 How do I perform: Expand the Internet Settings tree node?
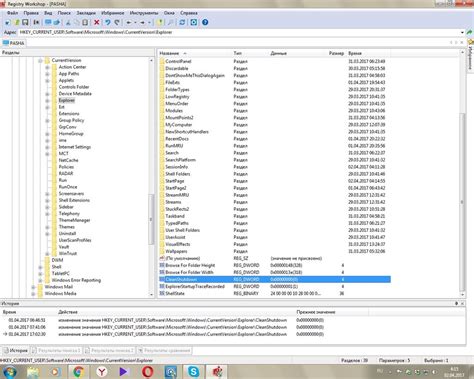(47, 147)
